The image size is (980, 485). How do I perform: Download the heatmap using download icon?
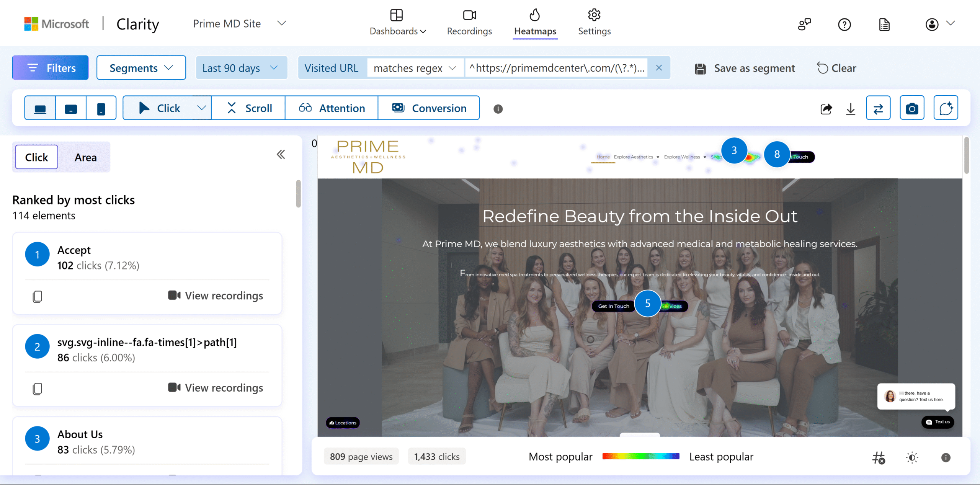point(851,109)
